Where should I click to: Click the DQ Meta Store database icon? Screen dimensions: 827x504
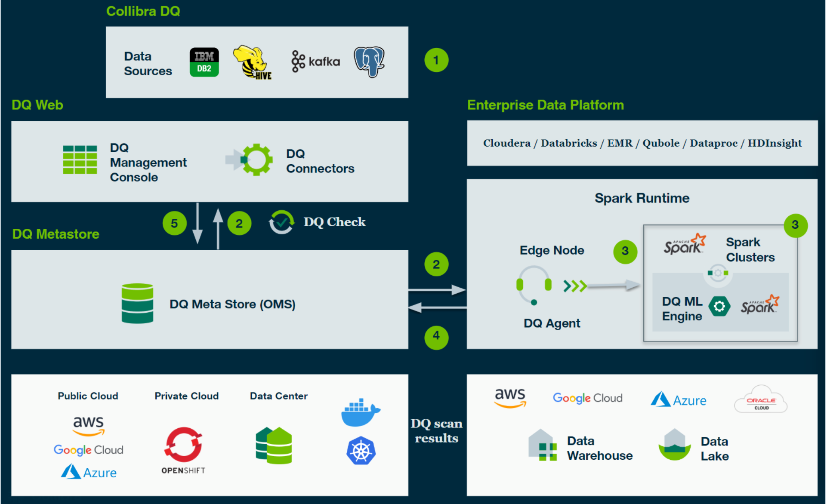137,303
